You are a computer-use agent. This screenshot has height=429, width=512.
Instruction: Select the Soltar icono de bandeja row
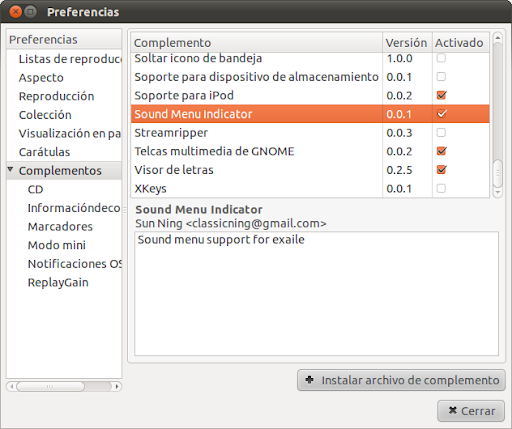pyautogui.click(x=310, y=58)
